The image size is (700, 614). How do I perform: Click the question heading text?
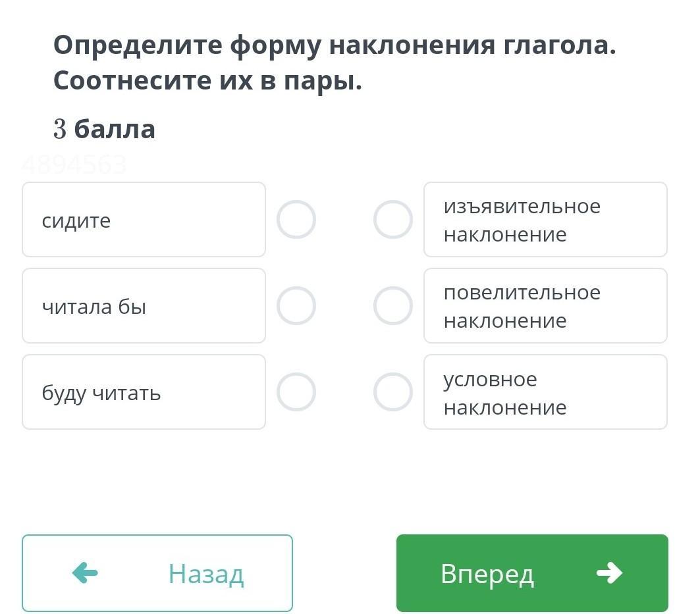(335, 46)
